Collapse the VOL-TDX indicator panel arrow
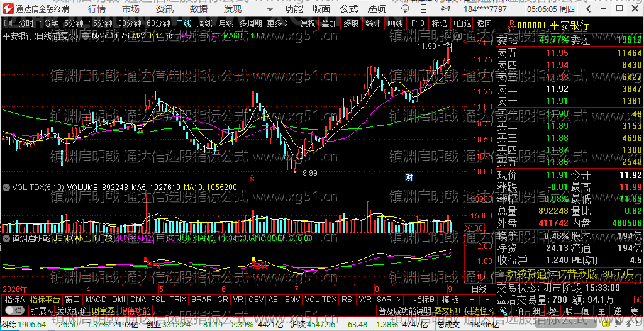 [6, 187]
